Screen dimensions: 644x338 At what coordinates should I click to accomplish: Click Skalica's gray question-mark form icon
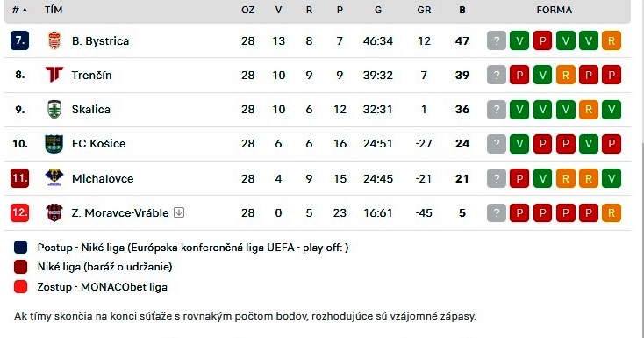click(496, 110)
